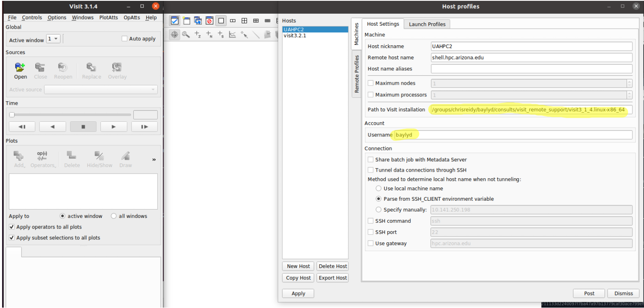
Task: Open the Active source dropdown
Action: [x=101, y=89]
